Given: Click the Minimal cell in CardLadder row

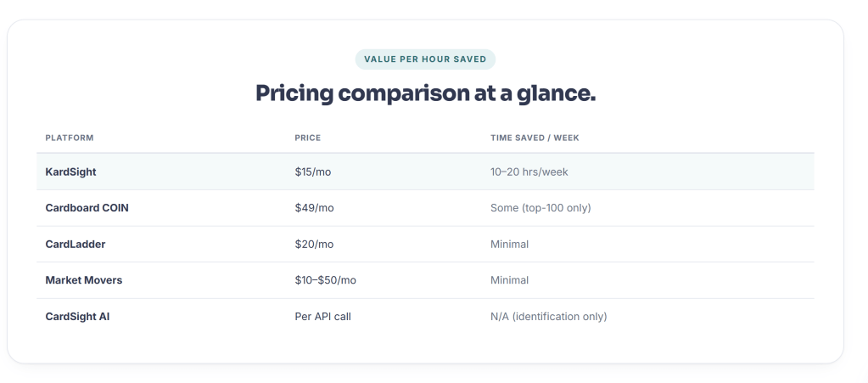Looking at the screenshot, I should (x=509, y=244).
